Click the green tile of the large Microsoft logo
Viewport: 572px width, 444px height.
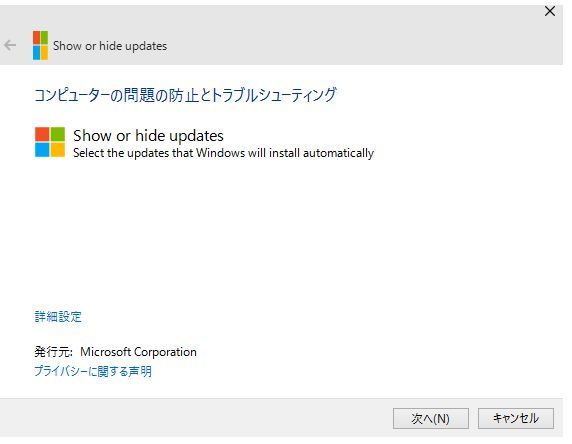click(58, 134)
